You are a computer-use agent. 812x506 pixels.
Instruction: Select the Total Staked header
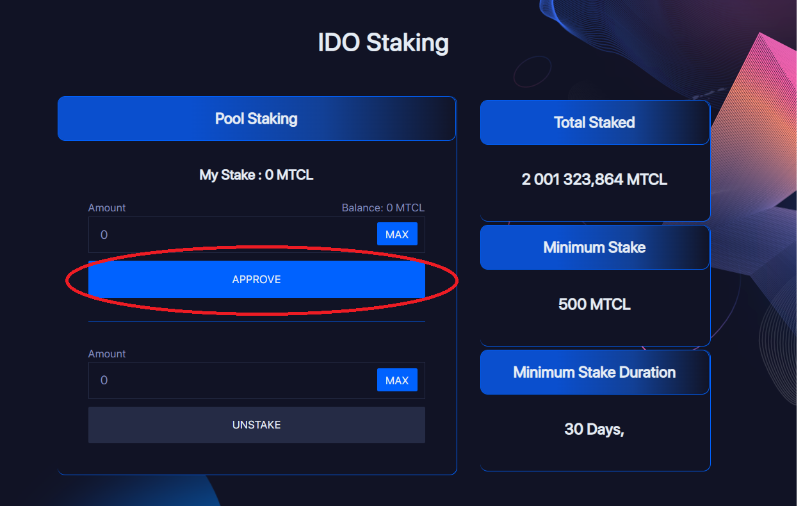[x=594, y=122]
